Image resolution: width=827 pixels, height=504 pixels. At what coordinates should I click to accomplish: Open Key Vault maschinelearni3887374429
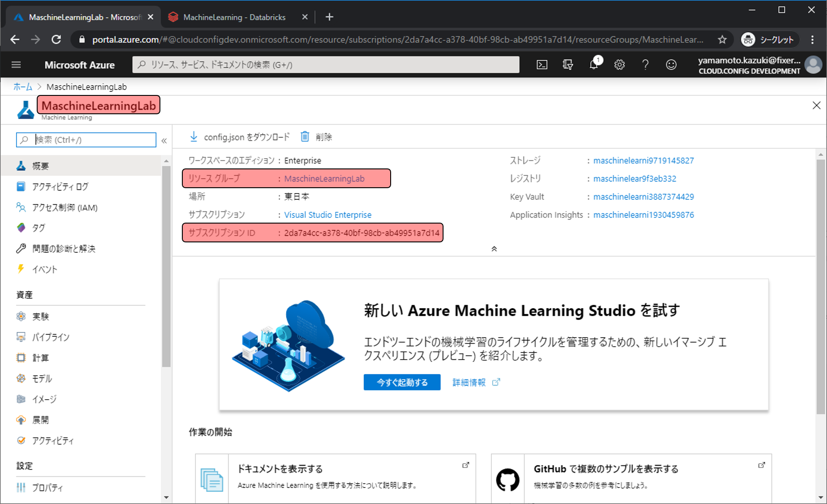click(643, 197)
